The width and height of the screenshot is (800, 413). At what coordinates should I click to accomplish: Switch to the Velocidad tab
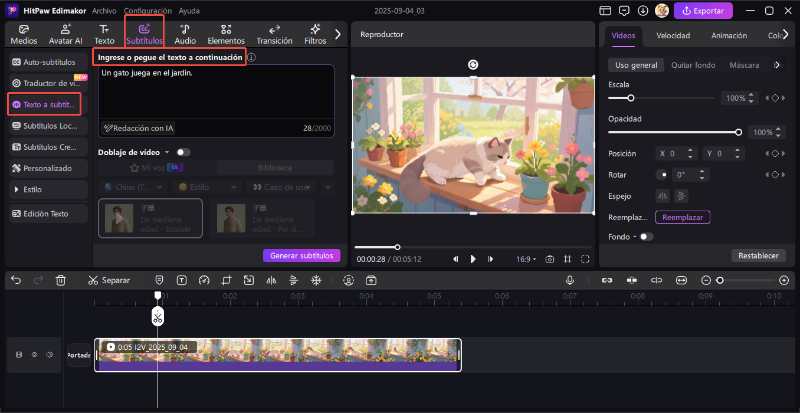672,35
